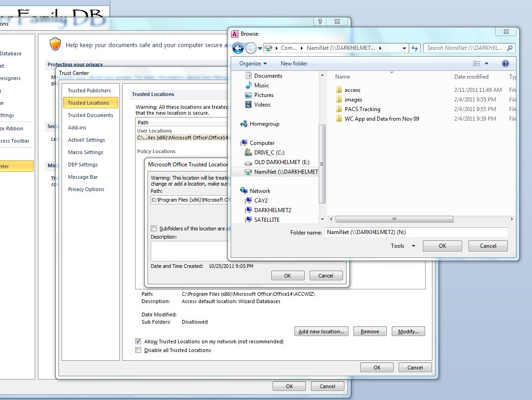Screen dimensions: 532x400
Task: Select CAY2 network computer
Action: (257, 201)
